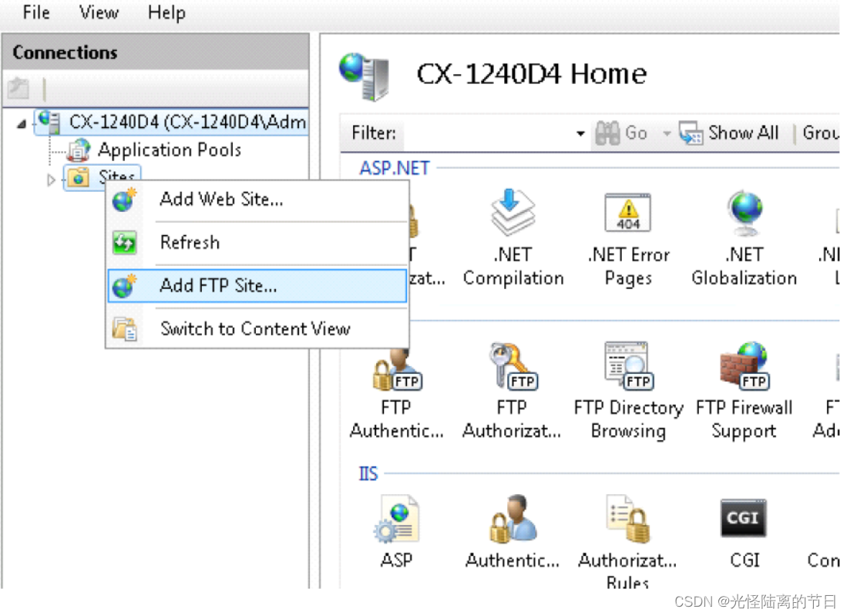Click the CGI label text
The height and width of the screenshot is (616, 847).
744,560
